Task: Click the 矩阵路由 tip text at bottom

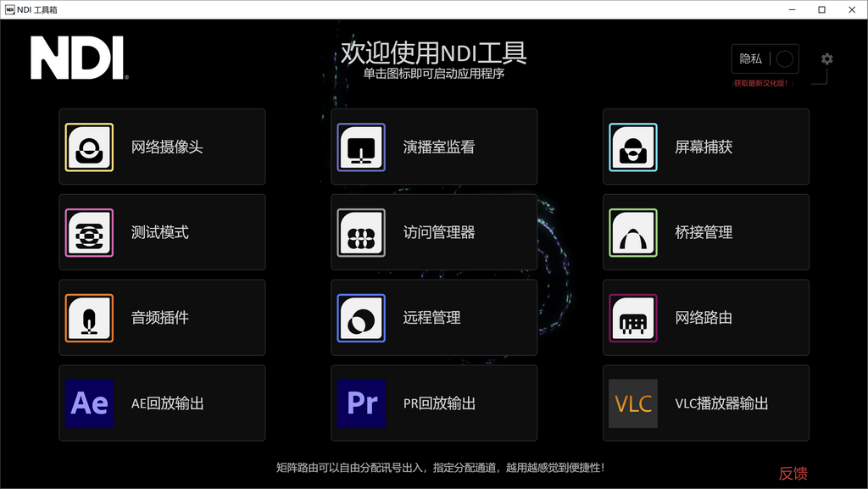Action: click(440, 468)
